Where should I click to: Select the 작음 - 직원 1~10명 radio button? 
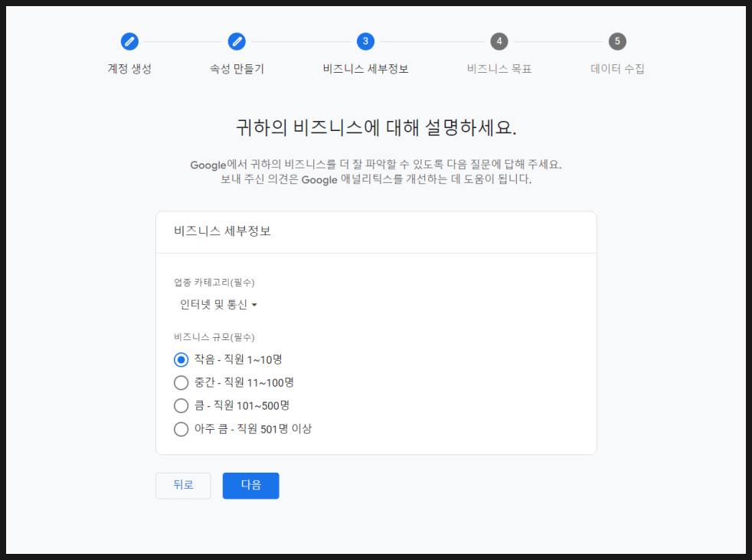181,359
